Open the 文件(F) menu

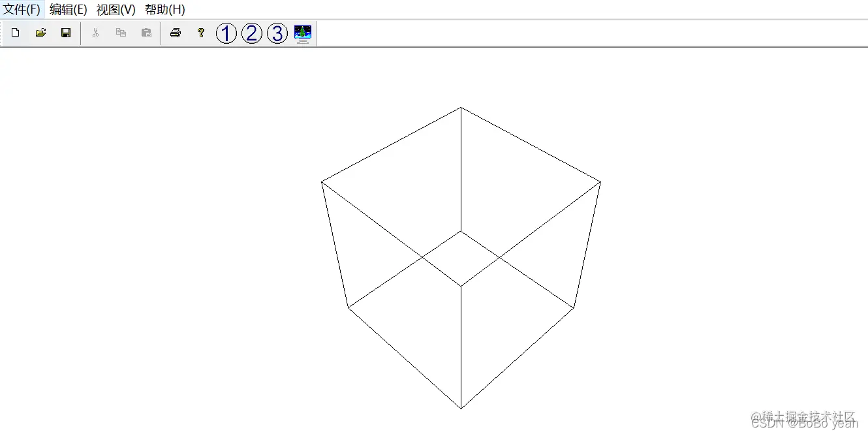click(x=22, y=10)
